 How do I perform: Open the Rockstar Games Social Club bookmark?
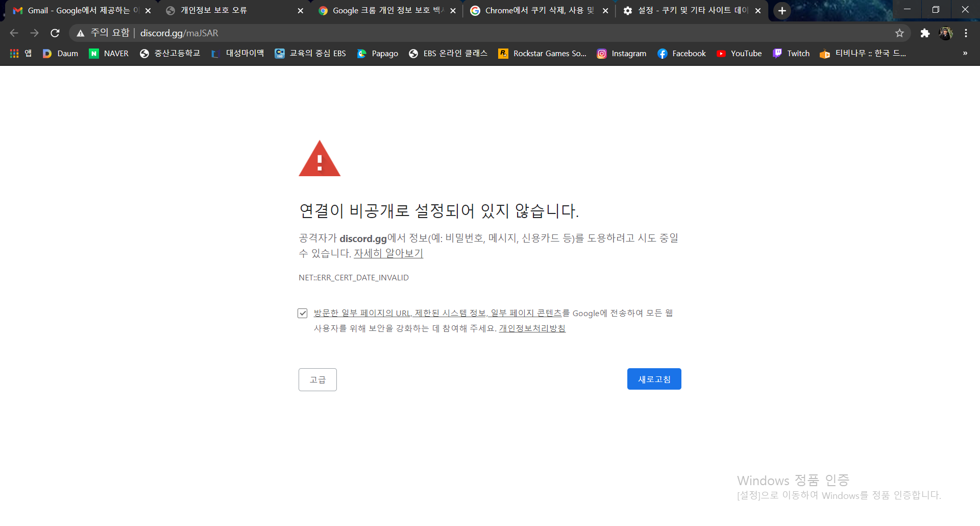tap(543, 53)
